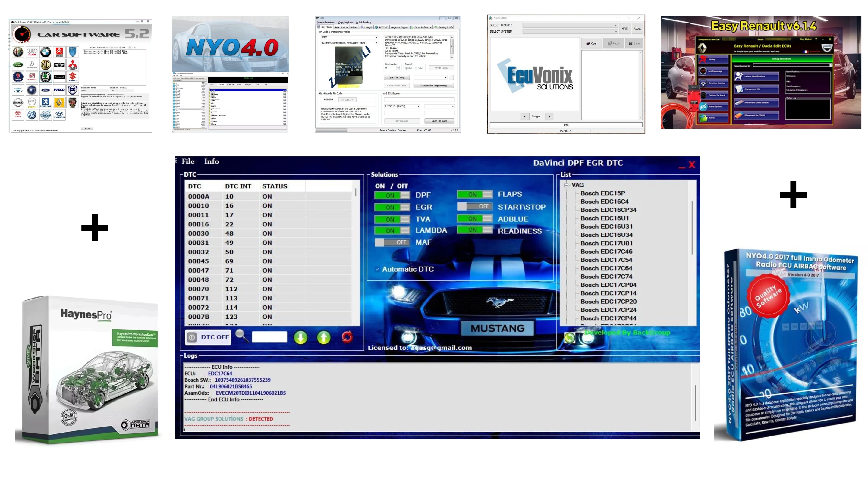Open the EWS1 model dropdown in EFFI
868x488 pixels.
pos(349,43)
